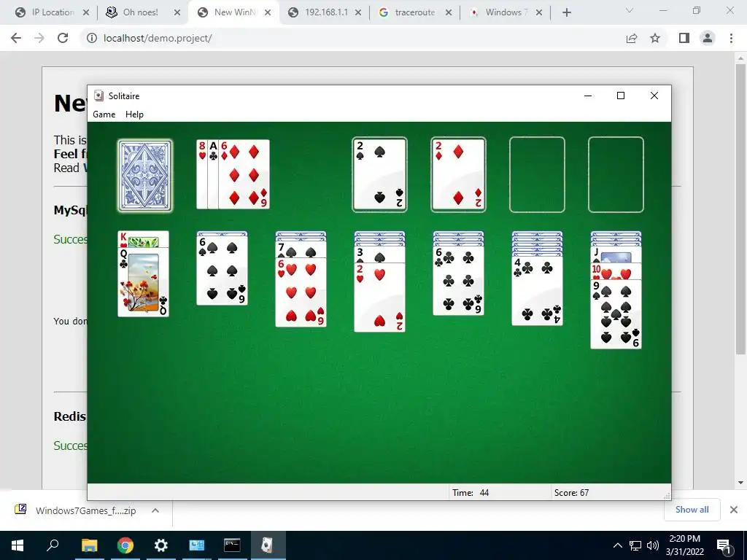Open Command Prompt from taskbar
This screenshot has width=747, height=560.
[x=232, y=545]
